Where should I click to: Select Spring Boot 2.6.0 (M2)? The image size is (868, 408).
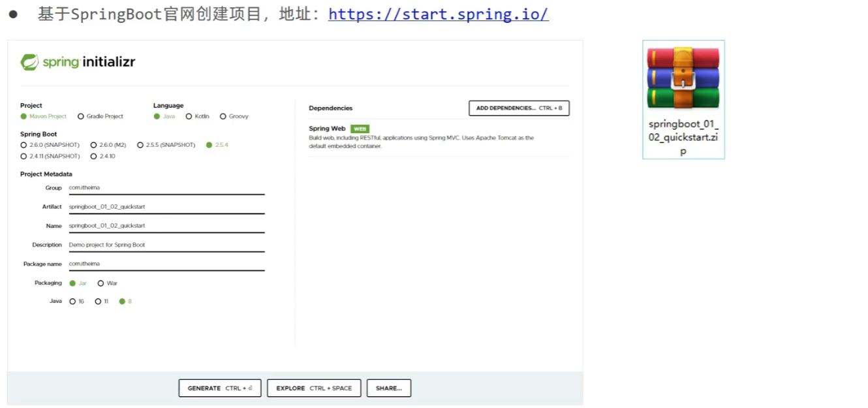pyautogui.click(x=93, y=145)
